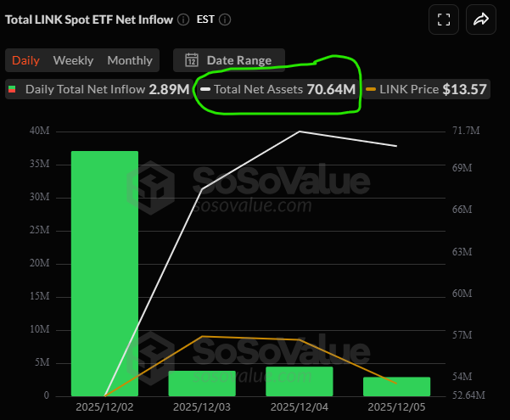Click the green bar for 2025/12/04

coord(300,381)
